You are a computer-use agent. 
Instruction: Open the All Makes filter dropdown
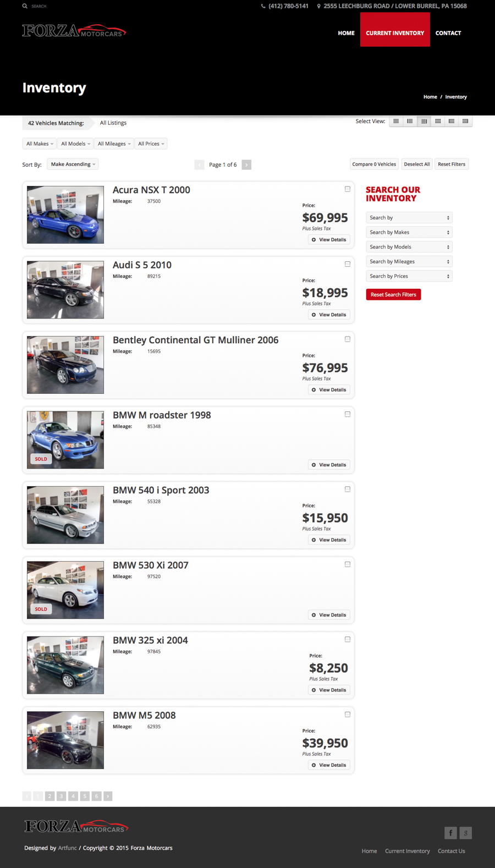pos(40,144)
